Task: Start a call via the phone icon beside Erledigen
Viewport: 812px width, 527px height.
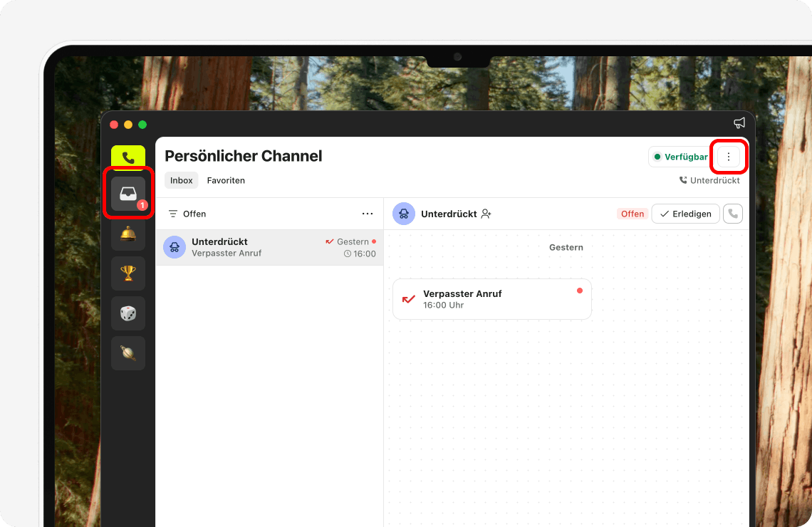Action: tap(733, 213)
